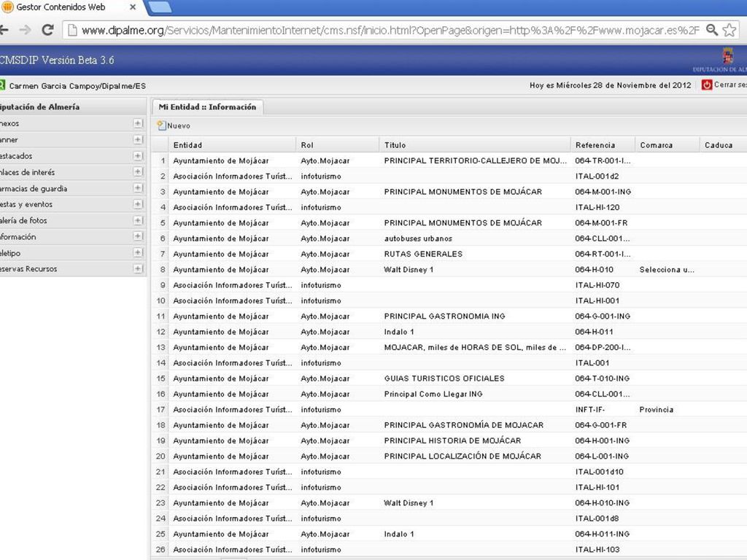Sort by the Titulo column header
Screen dimensions: 747x560
(x=474, y=145)
